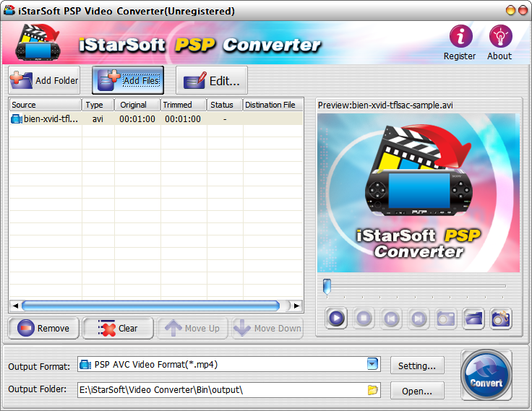Click the Register icon
The image size is (532, 411).
tap(460, 42)
